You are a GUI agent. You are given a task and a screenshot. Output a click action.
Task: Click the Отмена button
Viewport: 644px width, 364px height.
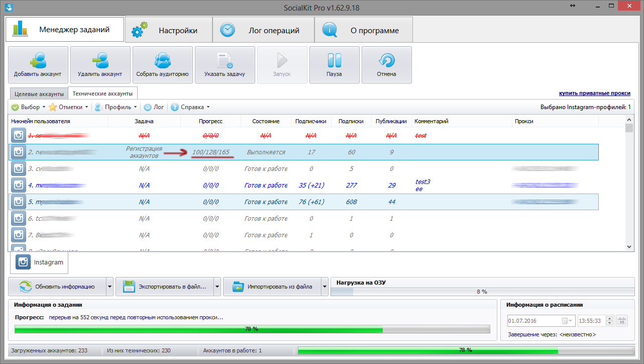[386, 64]
